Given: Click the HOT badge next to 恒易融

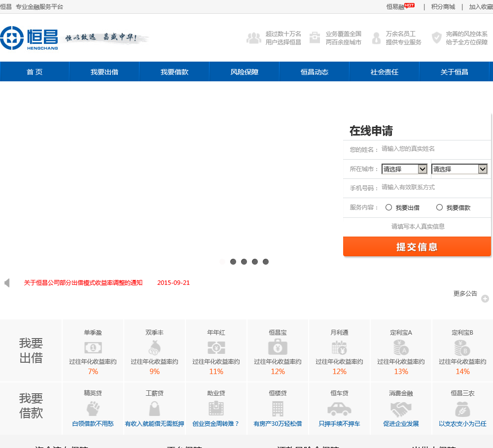Looking at the screenshot, I should pos(409,5).
